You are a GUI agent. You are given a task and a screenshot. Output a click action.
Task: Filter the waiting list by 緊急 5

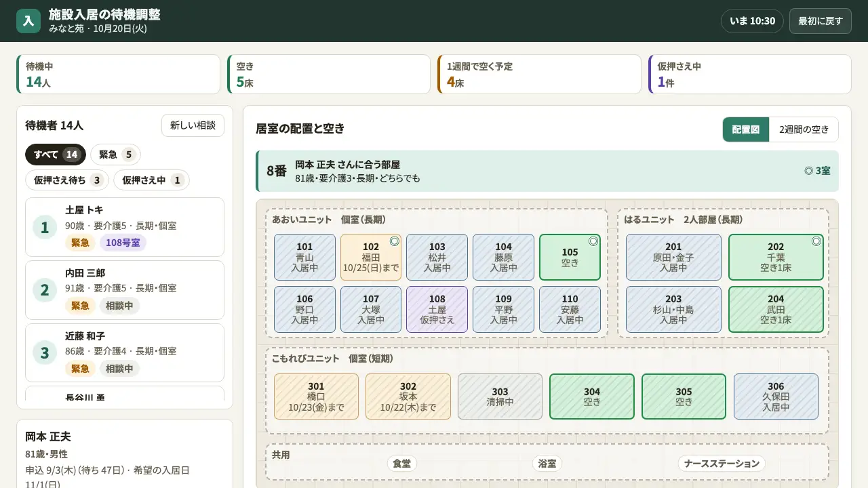tap(115, 155)
